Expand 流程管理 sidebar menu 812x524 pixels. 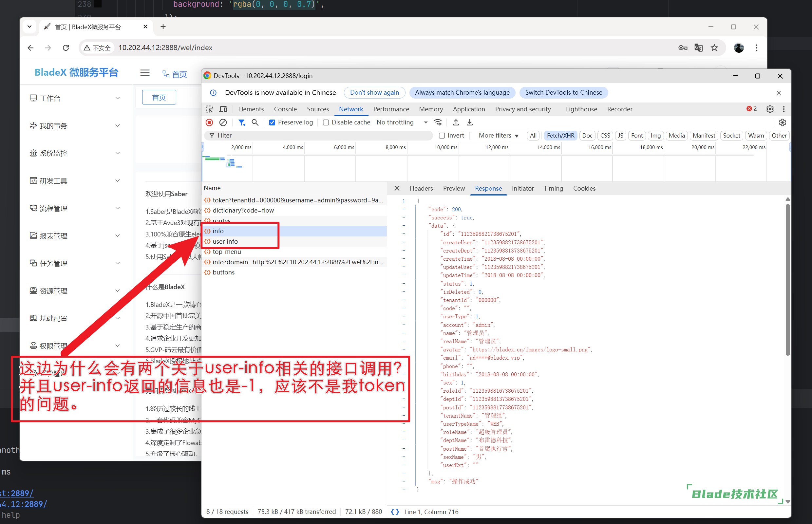[x=75, y=209]
